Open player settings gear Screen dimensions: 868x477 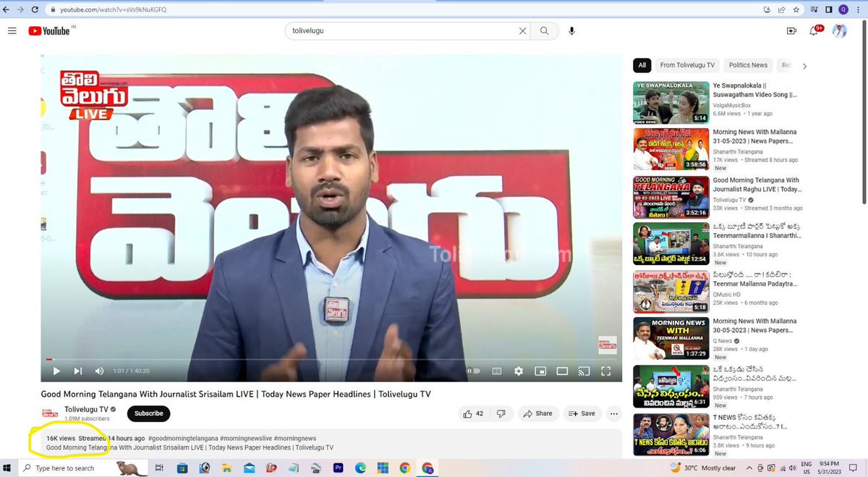coord(519,371)
